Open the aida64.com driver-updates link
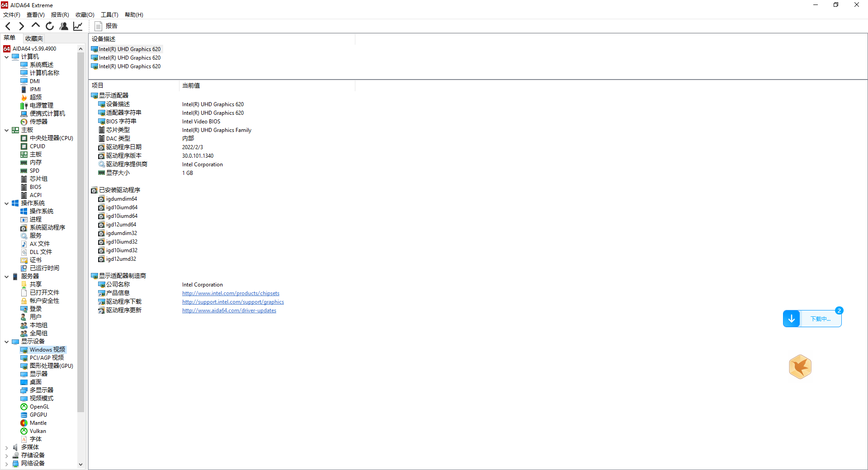The width and height of the screenshot is (868, 470). (x=229, y=310)
